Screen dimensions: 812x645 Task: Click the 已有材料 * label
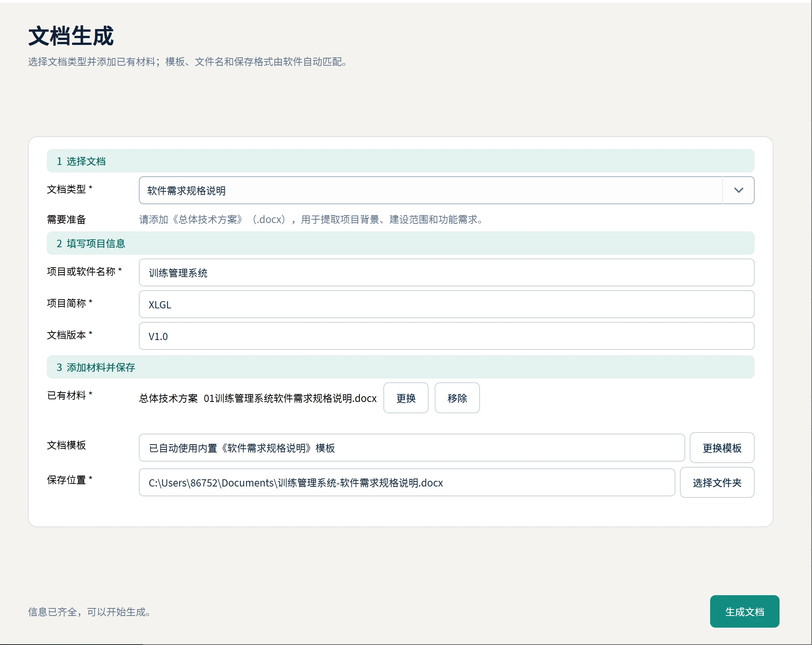[x=69, y=395]
